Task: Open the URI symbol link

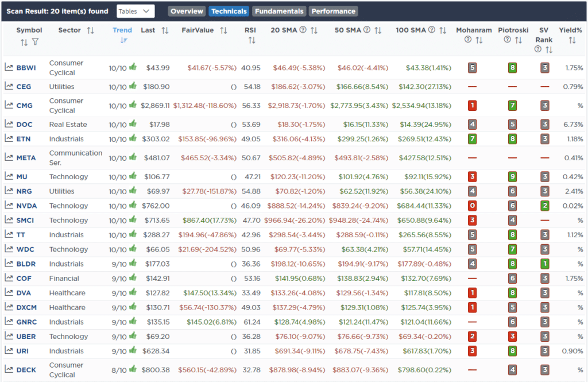Action: click(22, 351)
